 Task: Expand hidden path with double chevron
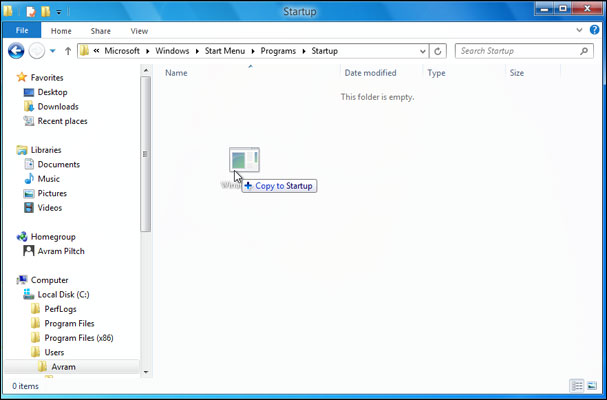click(x=96, y=51)
